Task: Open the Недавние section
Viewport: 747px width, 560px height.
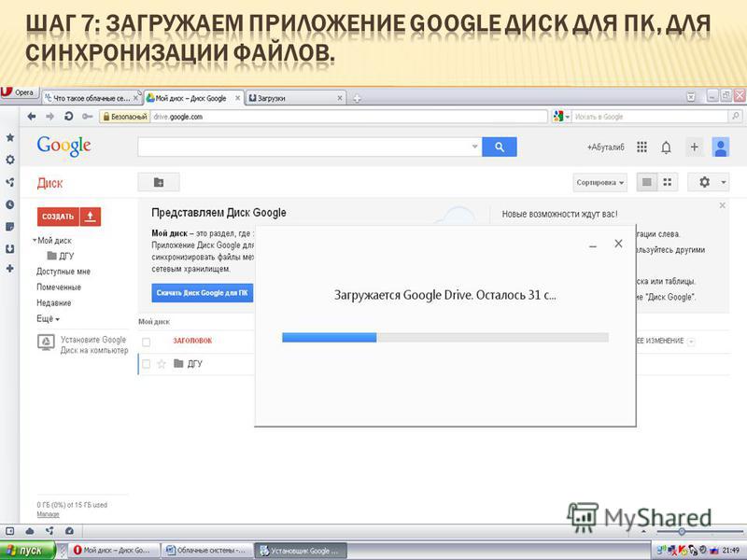Action: pyautogui.click(x=54, y=302)
